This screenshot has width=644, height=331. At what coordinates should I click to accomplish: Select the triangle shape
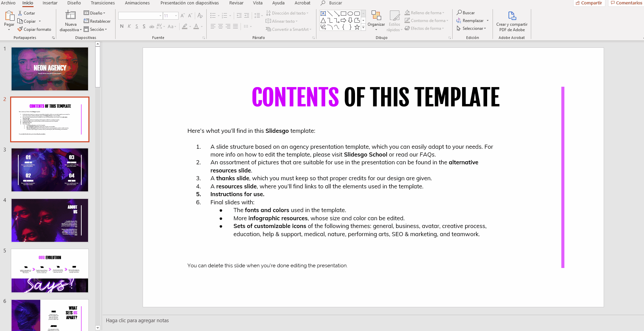pyautogui.click(x=323, y=20)
